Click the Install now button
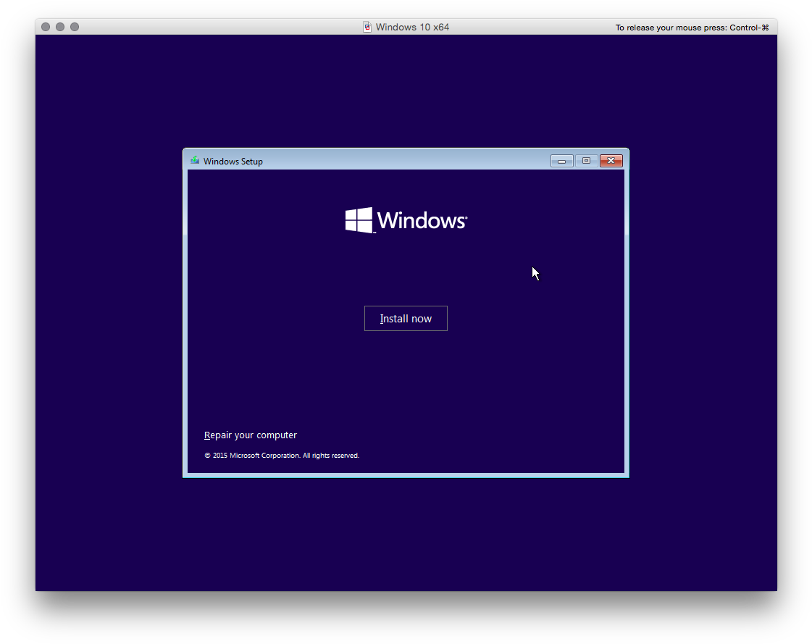Screen dimensions: 812x644 point(406,318)
